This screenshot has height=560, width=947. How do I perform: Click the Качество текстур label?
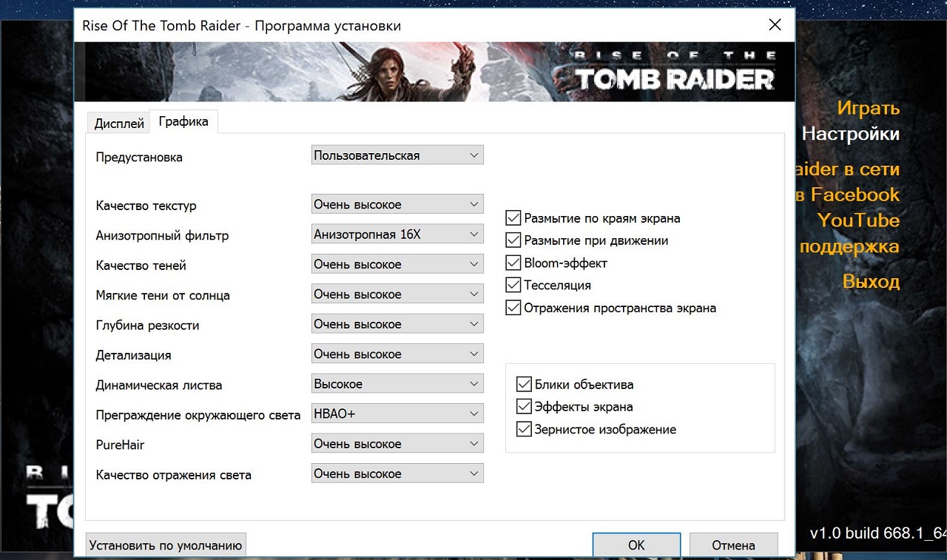click(x=146, y=206)
